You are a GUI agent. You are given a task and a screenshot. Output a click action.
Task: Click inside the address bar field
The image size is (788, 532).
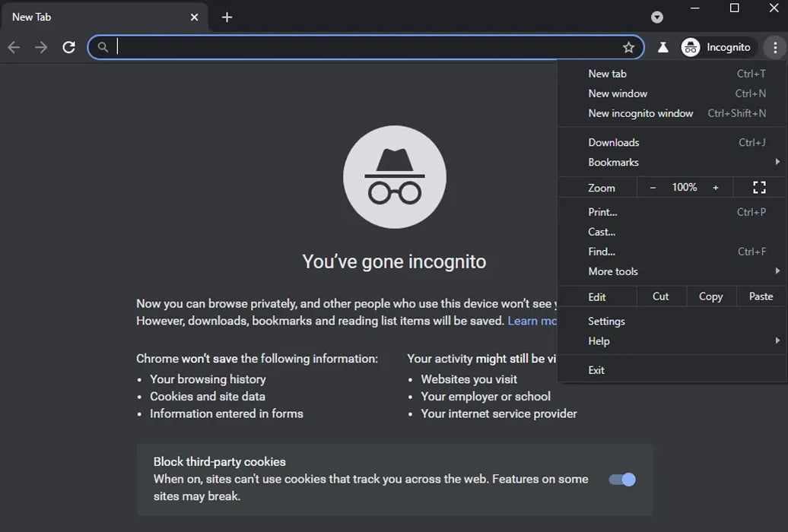[x=365, y=47]
